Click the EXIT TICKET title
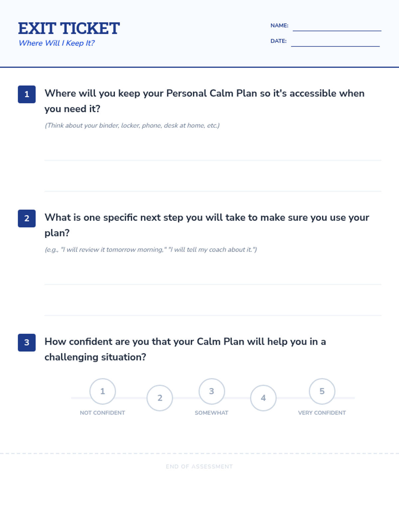 point(69,28)
